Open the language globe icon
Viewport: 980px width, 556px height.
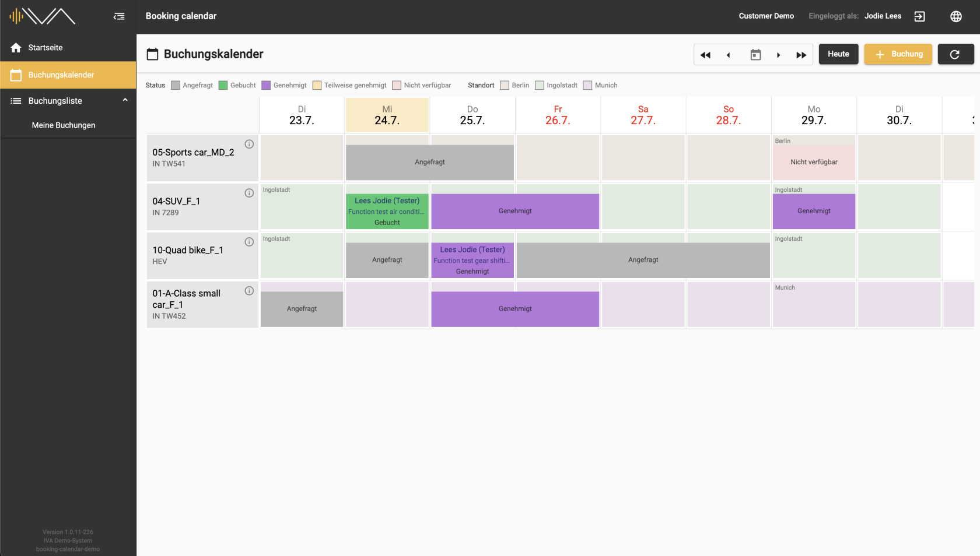point(956,16)
